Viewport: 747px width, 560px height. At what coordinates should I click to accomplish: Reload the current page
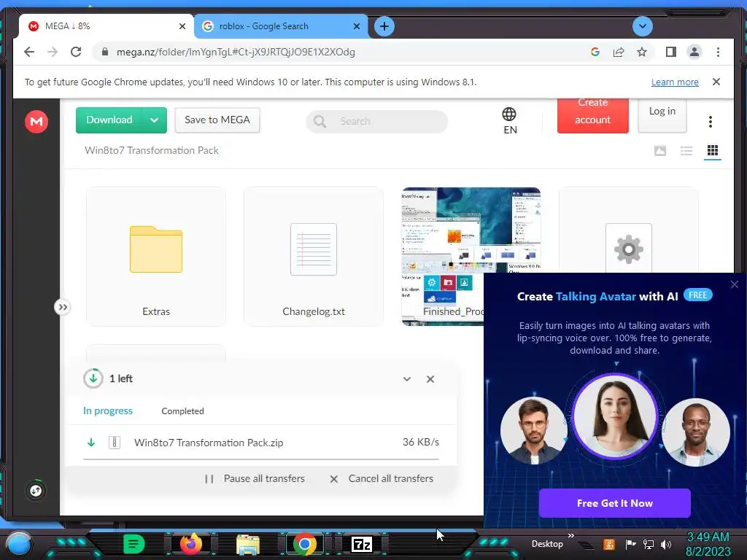click(x=76, y=52)
